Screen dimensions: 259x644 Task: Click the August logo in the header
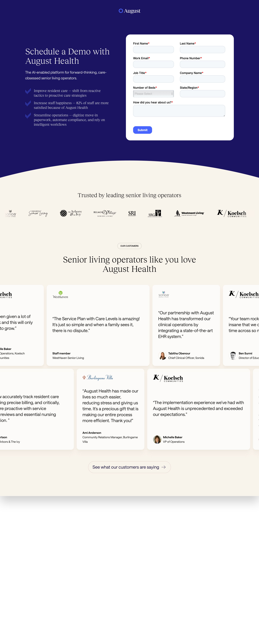[129, 11]
